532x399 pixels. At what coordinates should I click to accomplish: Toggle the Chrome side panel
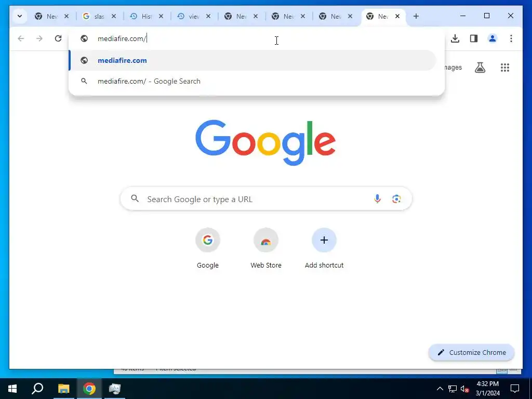pyautogui.click(x=474, y=38)
